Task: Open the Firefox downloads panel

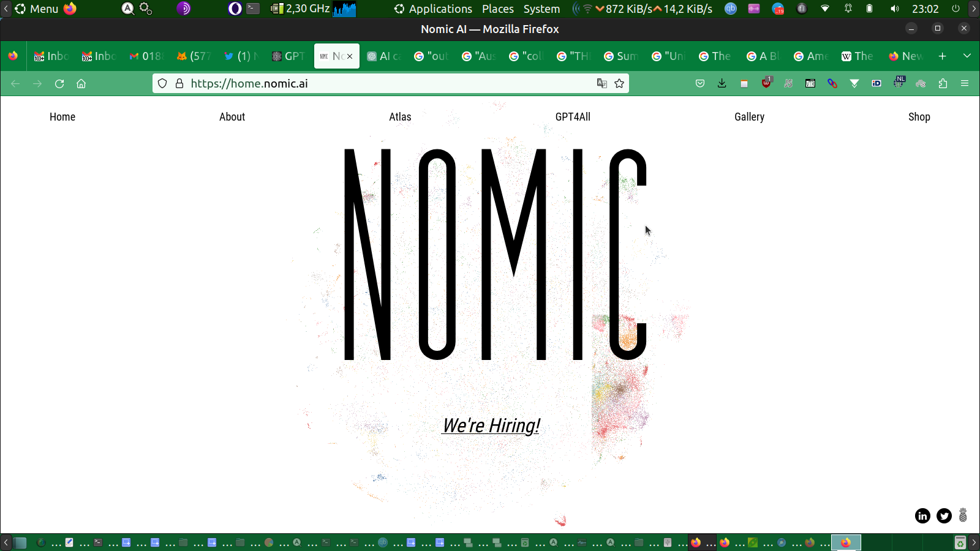Action: [722, 84]
